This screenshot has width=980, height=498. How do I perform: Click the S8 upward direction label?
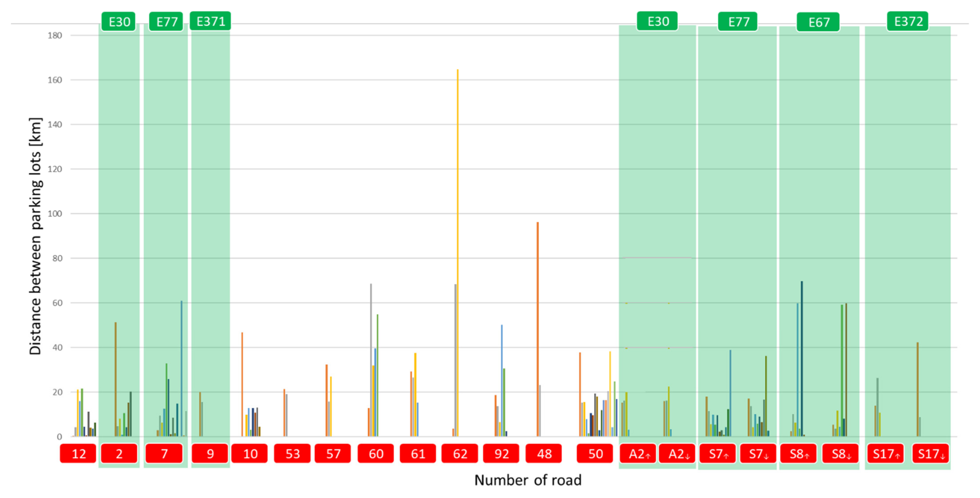pyautogui.click(x=799, y=454)
